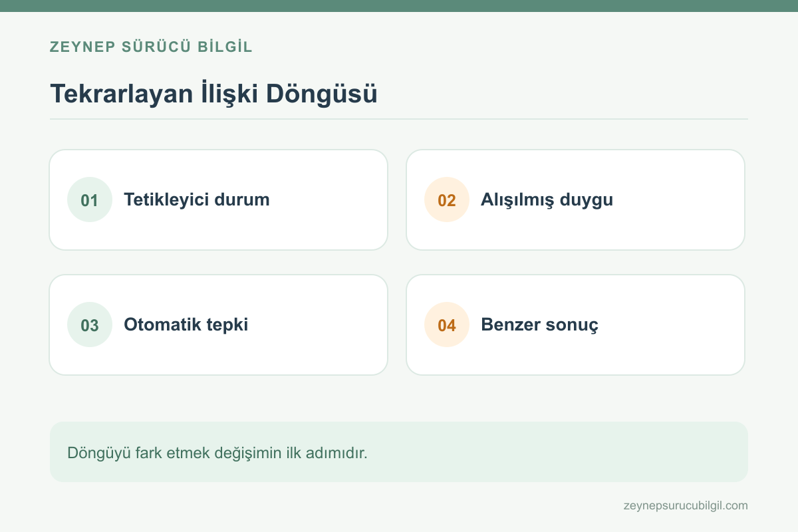Viewport: 798px width, 532px height.
Task: Open the zeynepsurucubilgil.com link
Action: point(686,505)
